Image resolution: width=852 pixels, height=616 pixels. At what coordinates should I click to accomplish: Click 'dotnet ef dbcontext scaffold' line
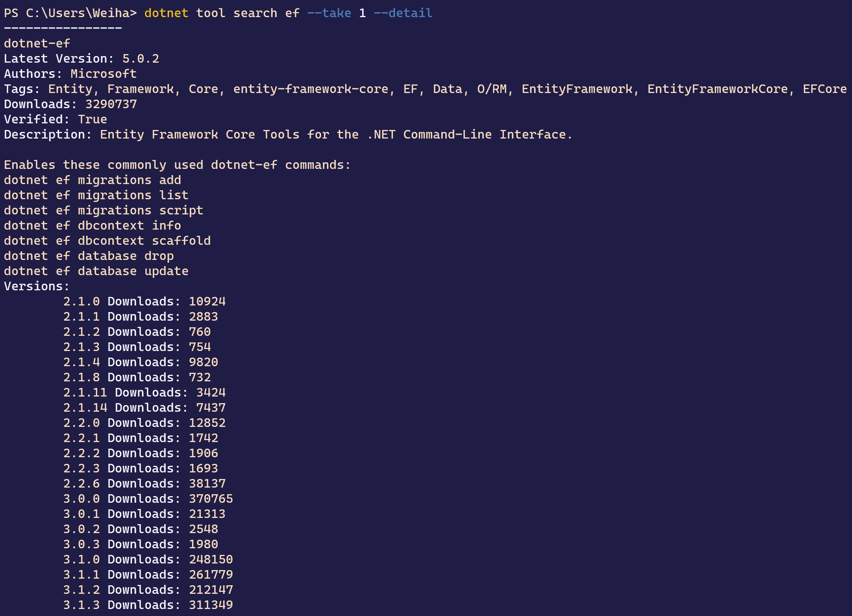pos(107,240)
